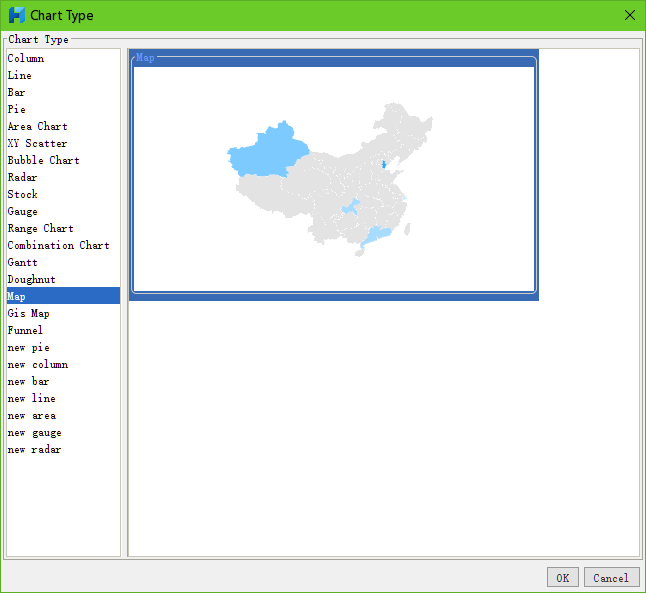Pick the Radar chart type
This screenshot has height=593, width=646.
click(x=63, y=177)
